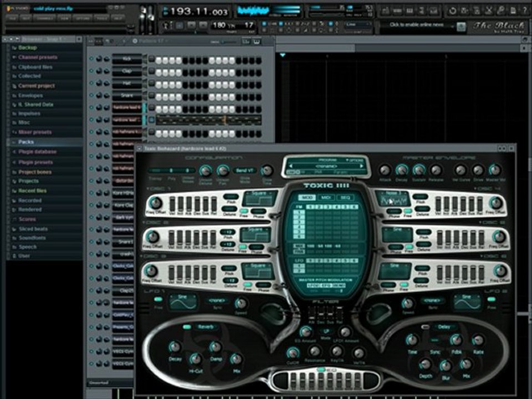The height and width of the screenshot is (399, 532).
Task: Click the swing slider in step sequencer header
Action: [x=229, y=42]
